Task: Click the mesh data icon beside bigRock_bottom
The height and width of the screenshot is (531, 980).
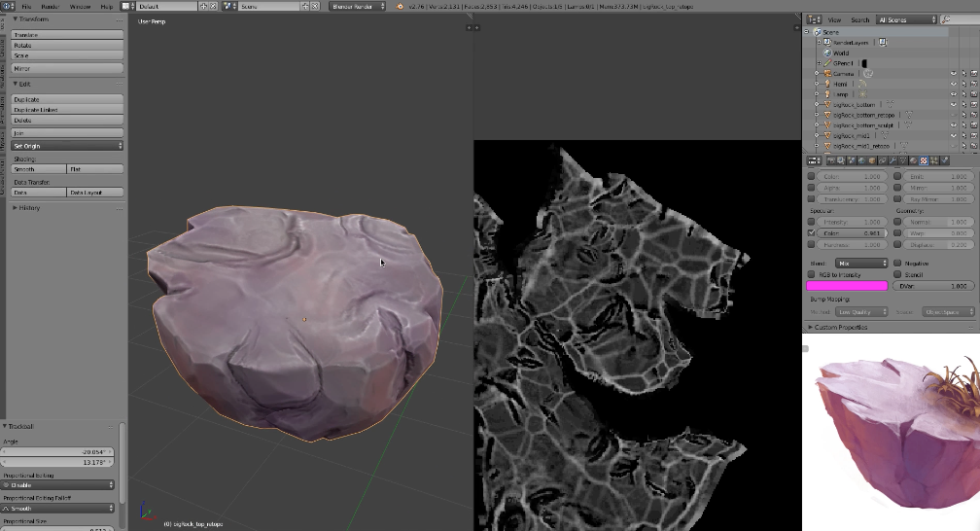Action: [x=890, y=104]
